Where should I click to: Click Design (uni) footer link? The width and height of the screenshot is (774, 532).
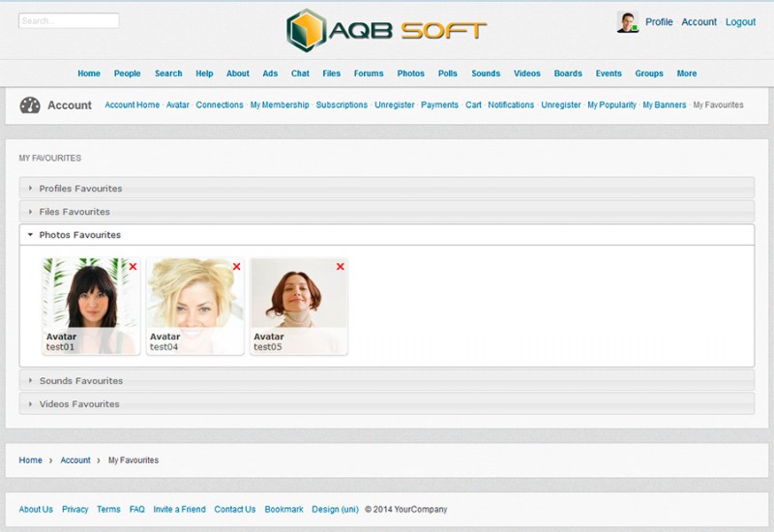coord(335,509)
